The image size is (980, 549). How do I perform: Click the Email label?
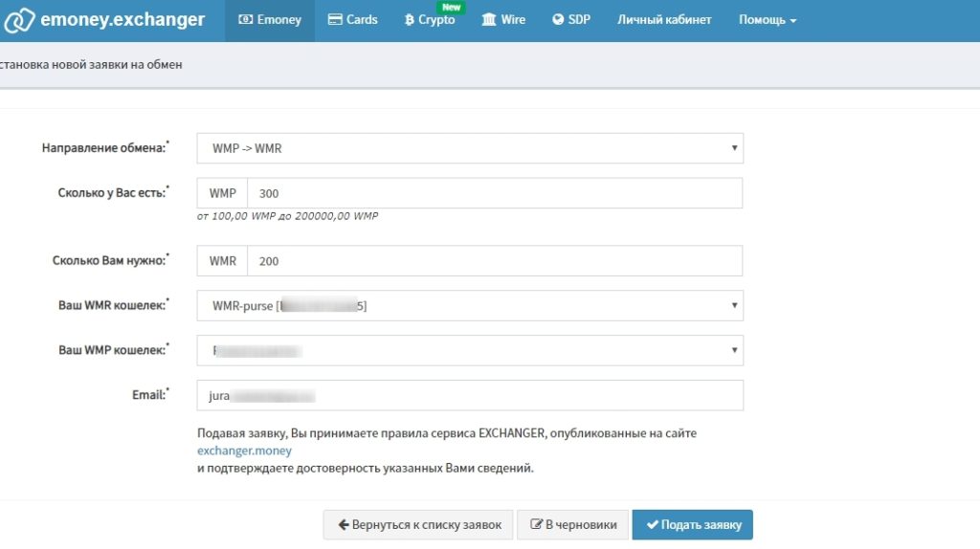click(x=150, y=395)
